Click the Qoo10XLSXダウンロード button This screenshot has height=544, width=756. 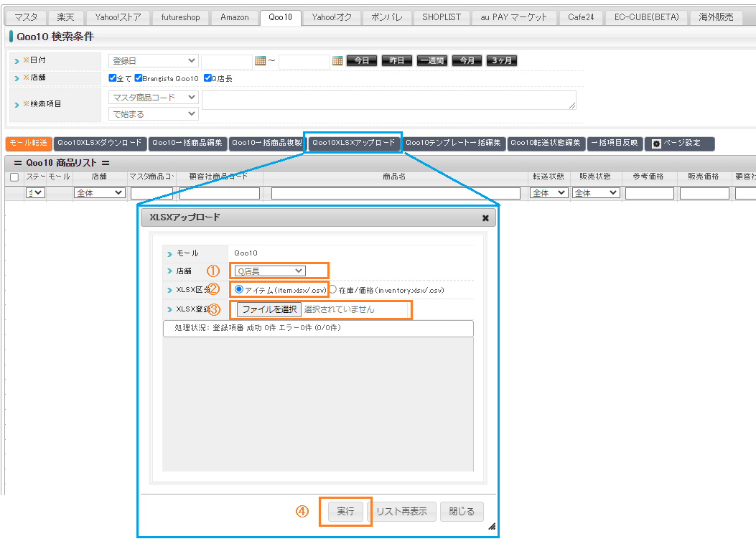pos(100,144)
